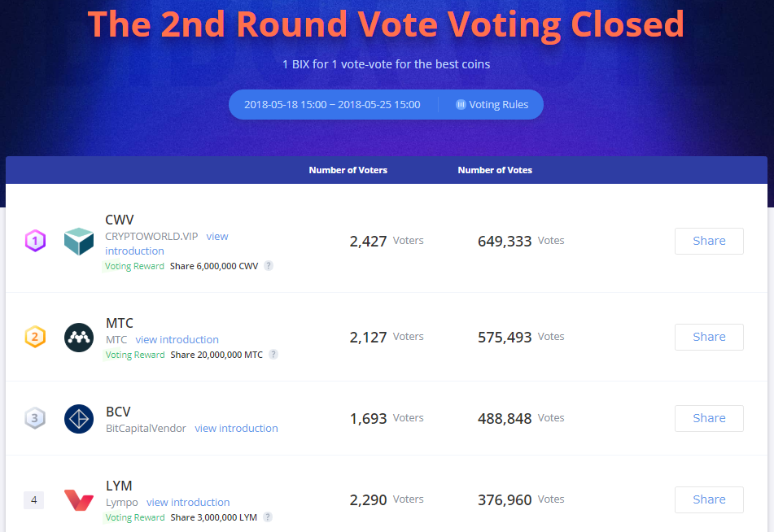
Task: Open Lympo view introduction link
Action: pos(188,503)
